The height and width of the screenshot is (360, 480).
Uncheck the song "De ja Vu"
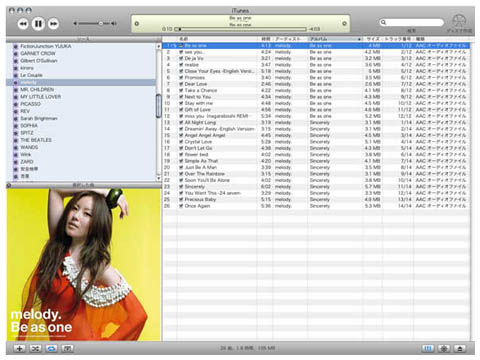click(x=181, y=59)
